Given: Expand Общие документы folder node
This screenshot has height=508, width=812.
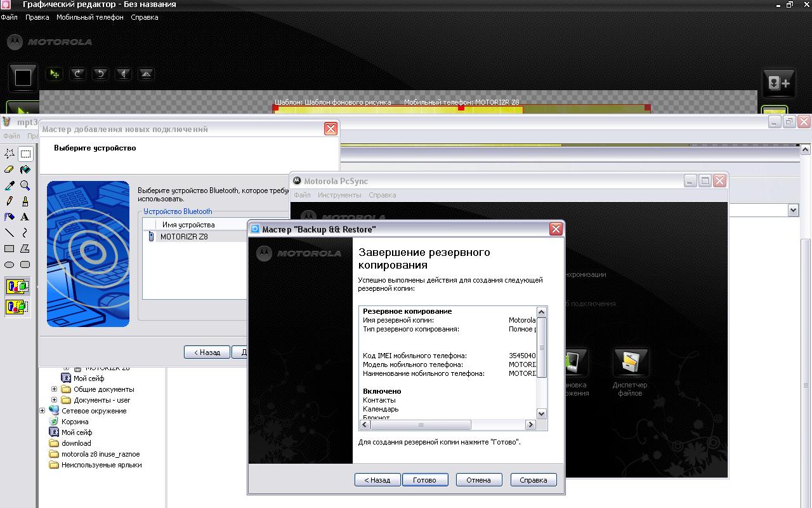Looking at the screenshot, I should (x=55, y=389).
